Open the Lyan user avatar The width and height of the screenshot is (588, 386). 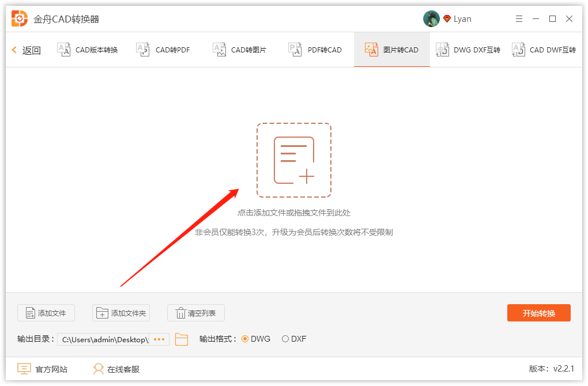click(431, 18)
